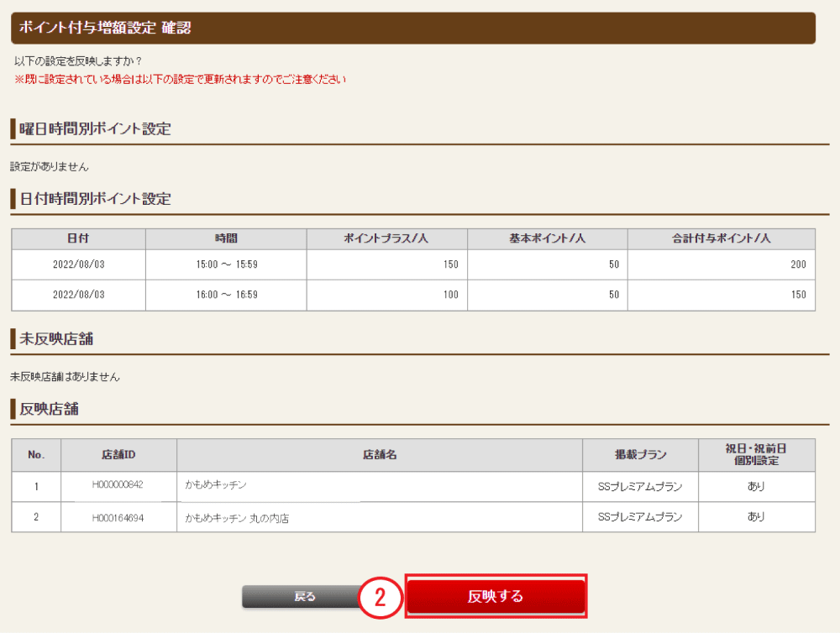
Task: Select the 15:00 ～ 15:59 time cell
Action: [x=227, y=264]
